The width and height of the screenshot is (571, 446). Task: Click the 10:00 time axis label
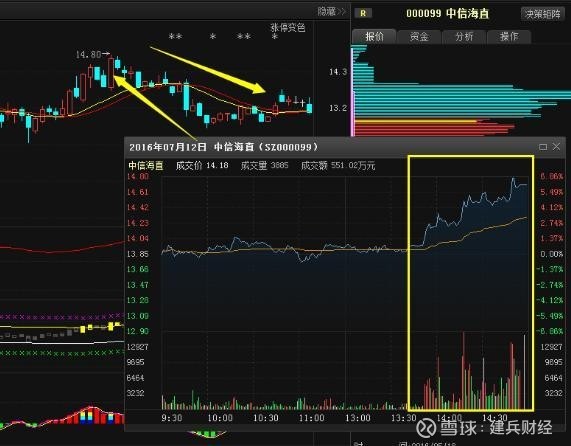tap(220, 418)
